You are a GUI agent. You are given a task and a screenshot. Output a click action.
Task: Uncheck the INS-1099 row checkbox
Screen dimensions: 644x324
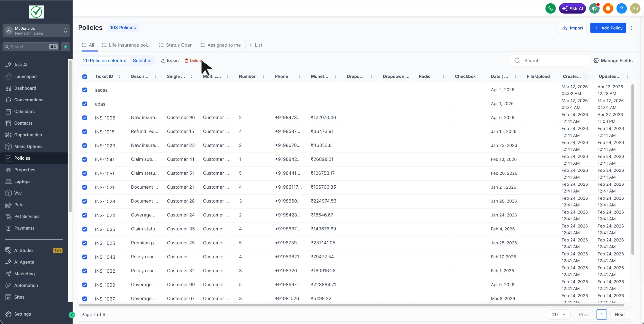pyautogui.click(x=85, y=285)
